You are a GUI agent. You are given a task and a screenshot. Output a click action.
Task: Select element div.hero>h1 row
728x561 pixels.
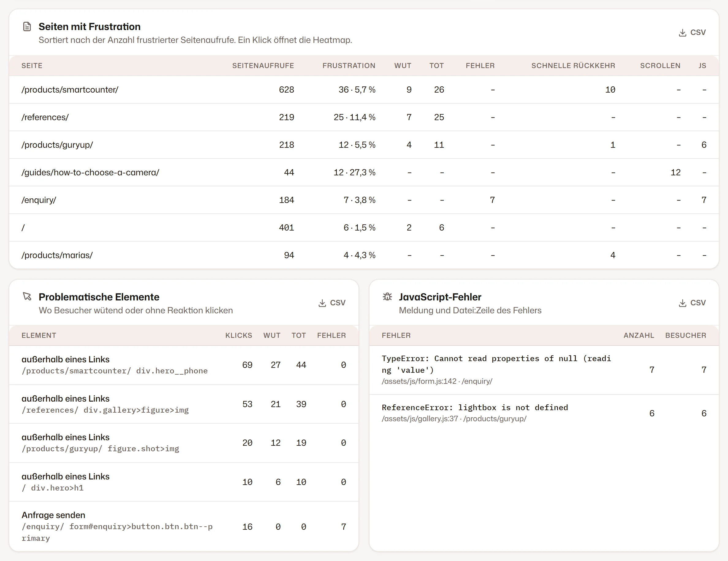click(184, 482)
